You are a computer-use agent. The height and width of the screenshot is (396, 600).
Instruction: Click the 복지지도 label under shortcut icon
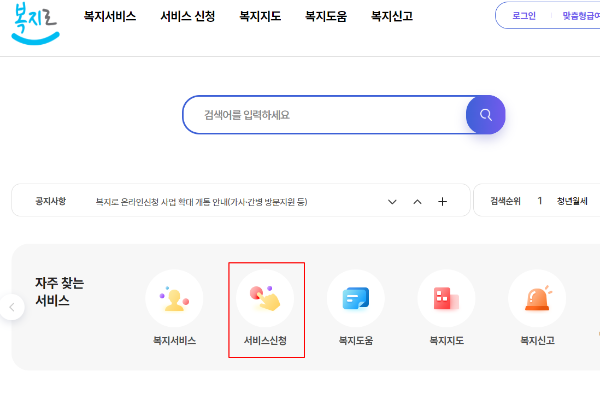point(447,340)
